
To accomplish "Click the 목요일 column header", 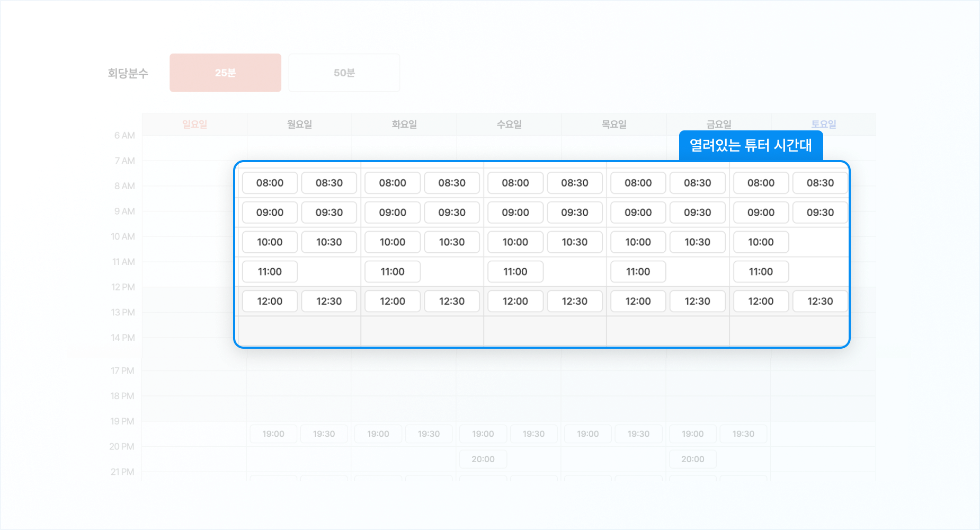I will 614,125.
